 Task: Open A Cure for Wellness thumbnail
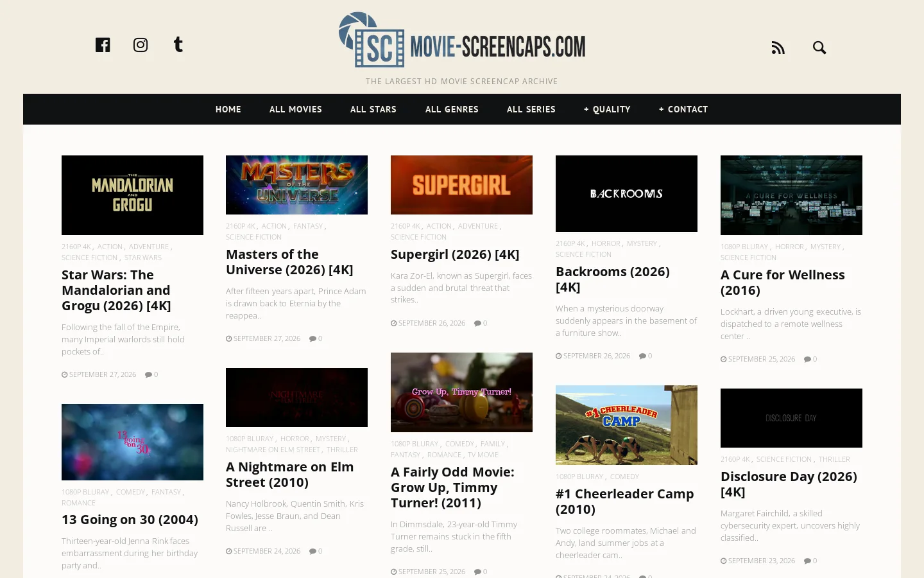click(x=791, y=195)
